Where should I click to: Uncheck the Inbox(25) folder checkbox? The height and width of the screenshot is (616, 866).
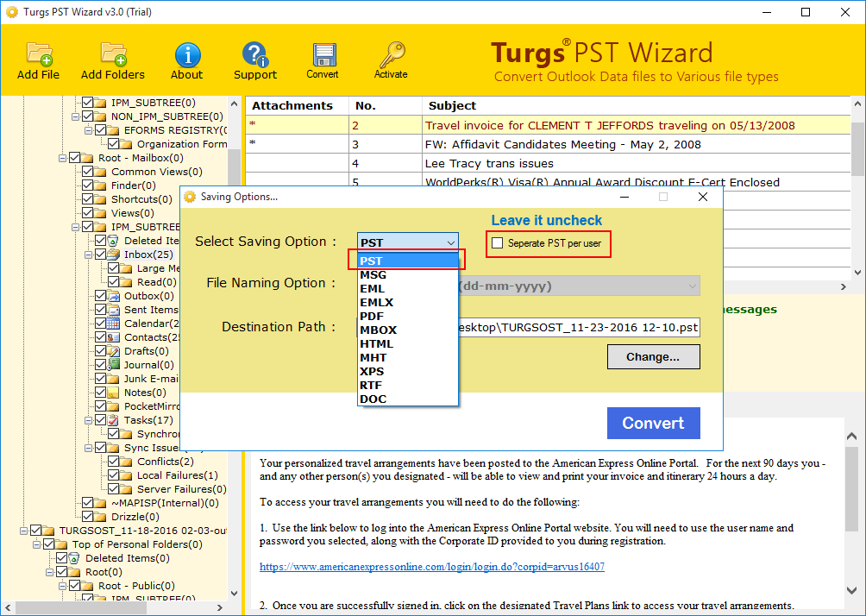pos(101,255)
